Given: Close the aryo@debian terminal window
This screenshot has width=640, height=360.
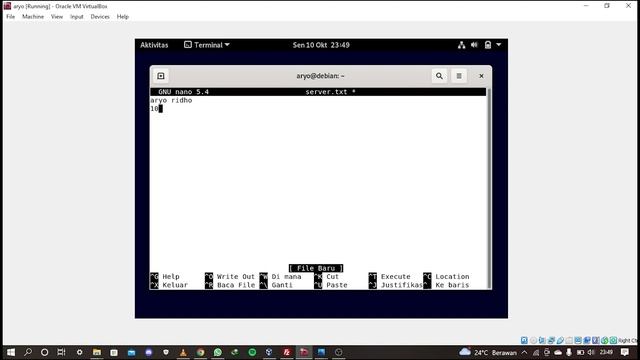Looking at the screenshot, I should point(481,76).
